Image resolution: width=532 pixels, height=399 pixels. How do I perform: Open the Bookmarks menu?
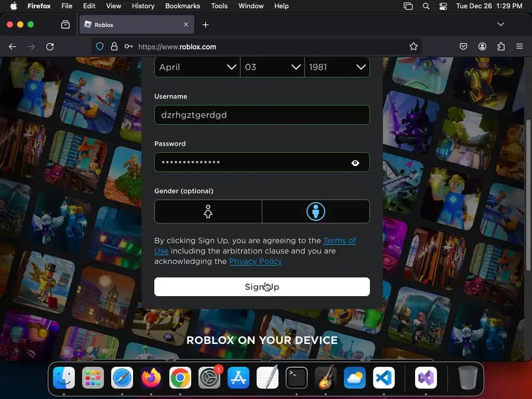(182, 6)
